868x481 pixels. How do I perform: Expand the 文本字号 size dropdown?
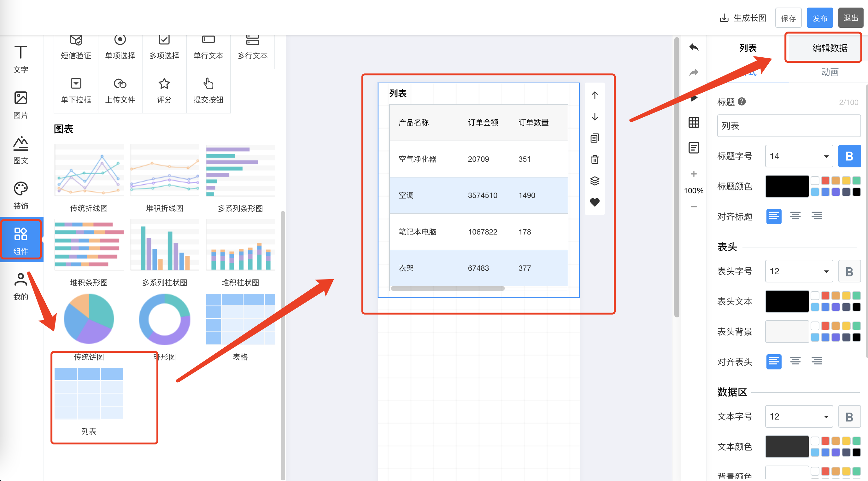point(799,416)
